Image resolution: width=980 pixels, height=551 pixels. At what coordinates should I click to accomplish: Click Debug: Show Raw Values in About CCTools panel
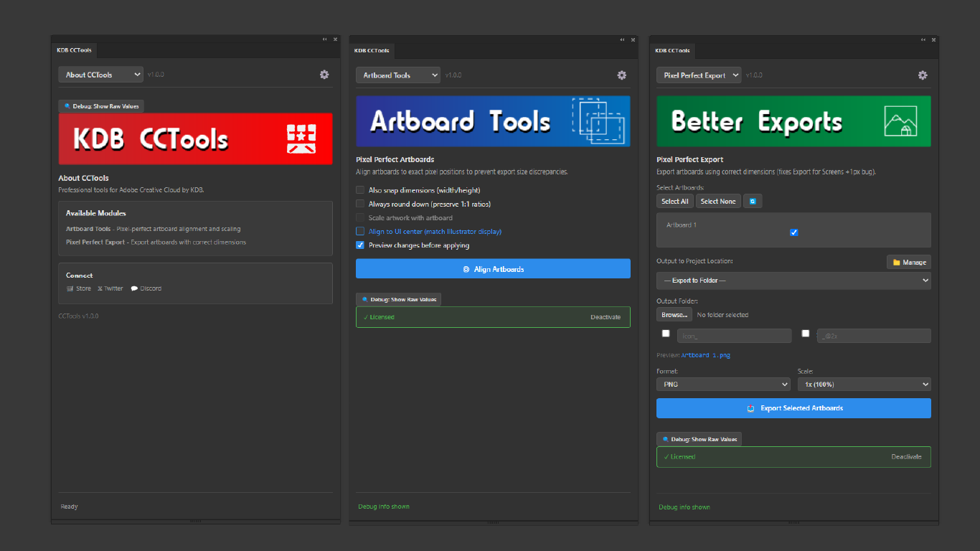coord(101,106)
